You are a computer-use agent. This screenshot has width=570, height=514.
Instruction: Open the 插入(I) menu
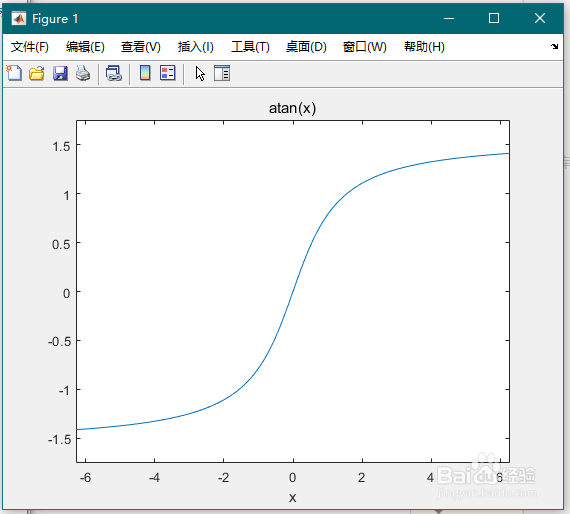click(196, 47)
